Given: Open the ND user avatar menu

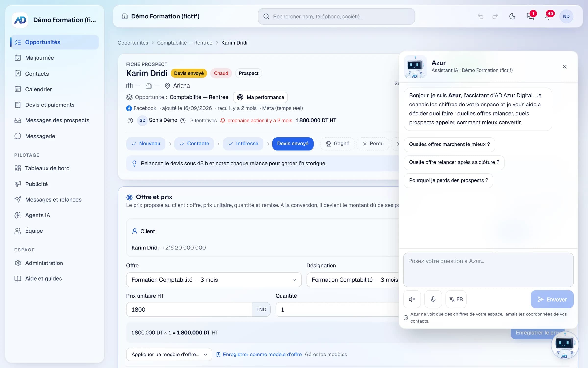Looking at the screenshot, I should (x=566, y=16).
